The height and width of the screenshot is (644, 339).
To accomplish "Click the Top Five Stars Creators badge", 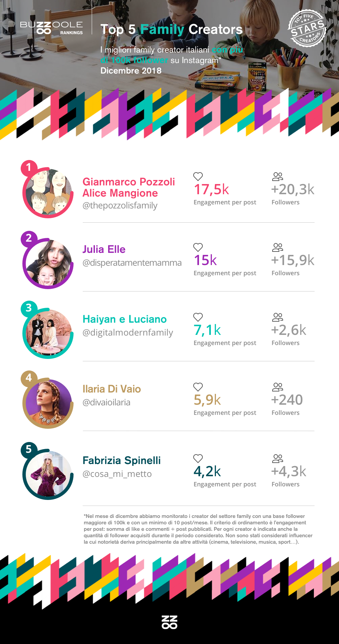I will tap(307, 28).
